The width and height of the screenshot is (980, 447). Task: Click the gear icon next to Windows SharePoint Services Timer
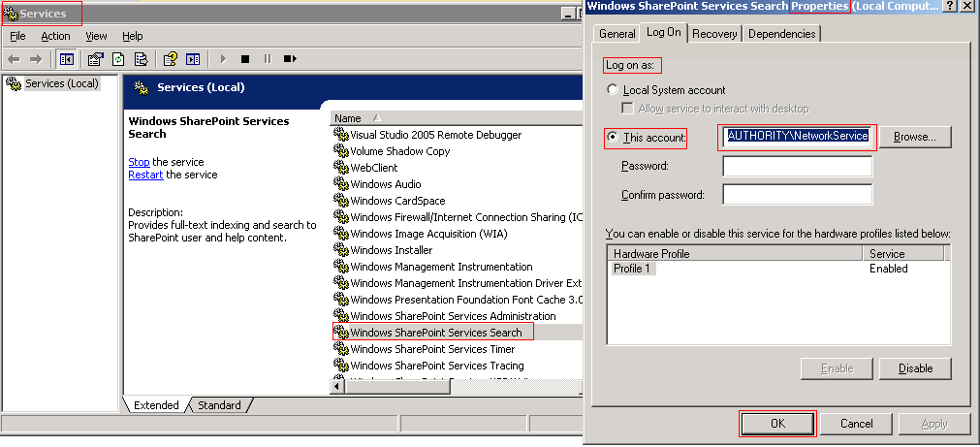pyautogui.click(x=340, y=348)
